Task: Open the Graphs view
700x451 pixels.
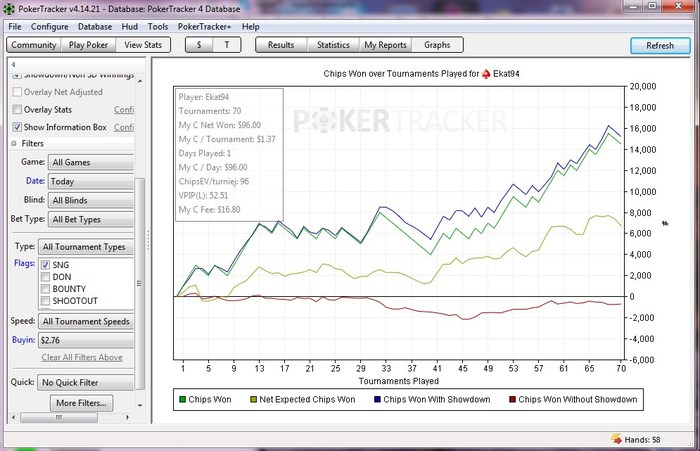Action: 437,45
